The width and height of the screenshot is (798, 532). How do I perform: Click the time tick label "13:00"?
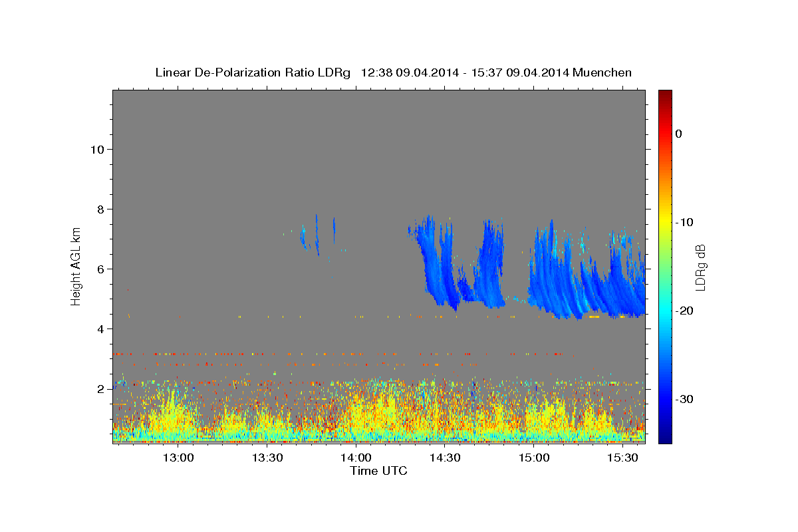(178, 458)
